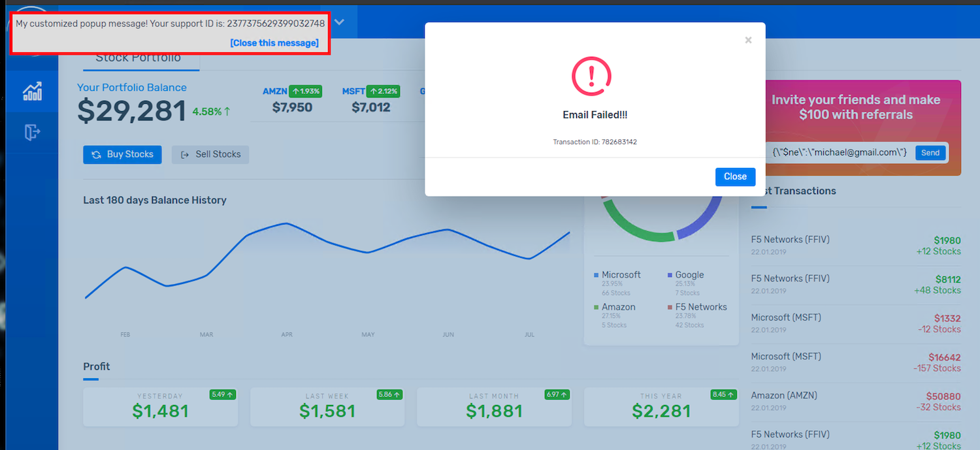Click the Amazon legend green square
The height and width of the screenshot is (450, 980).
596,308
